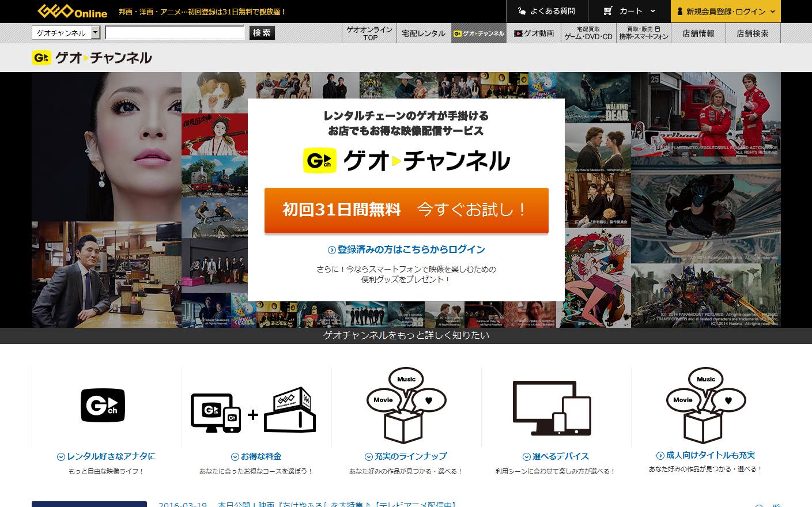
Task: Click 初回31日間無料 今すぐお試し button
Action: (406, 210)
